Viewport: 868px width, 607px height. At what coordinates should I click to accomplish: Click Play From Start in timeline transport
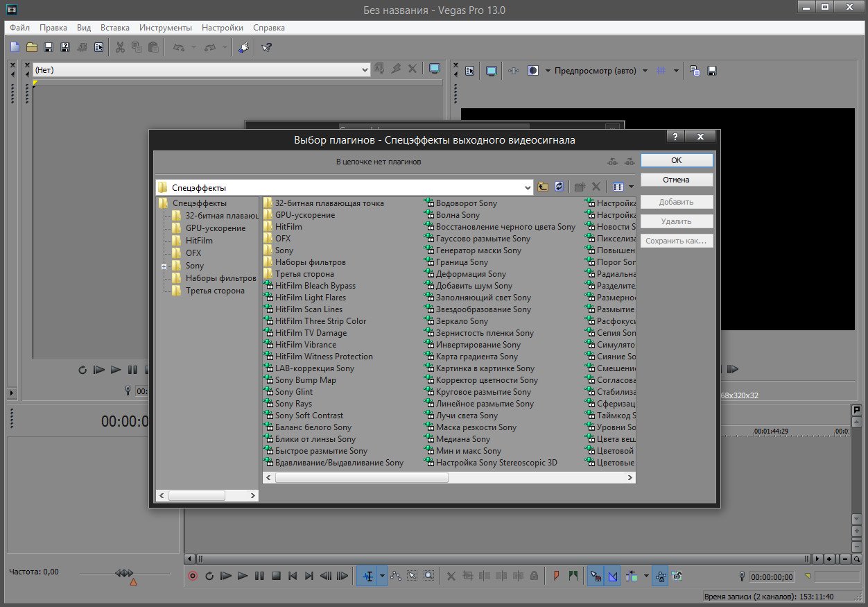pos(226,576)
